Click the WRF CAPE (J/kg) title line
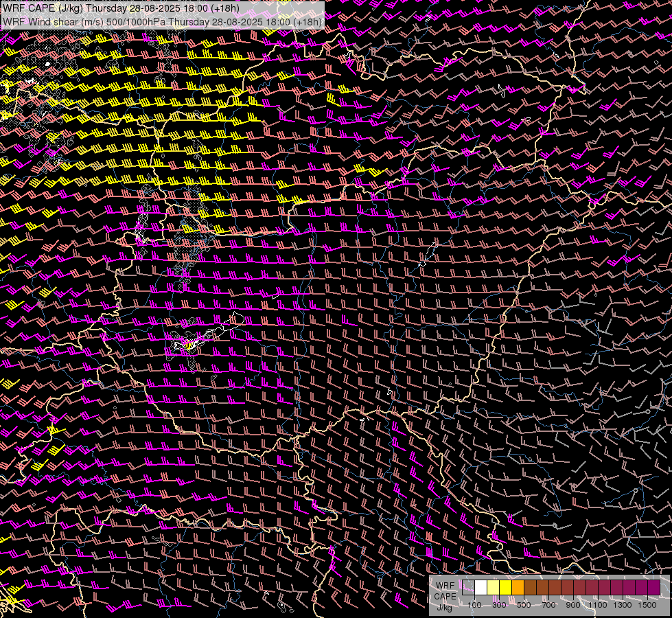Image resolution: width=672 pixels, height=618 pixels. (121, 8)
